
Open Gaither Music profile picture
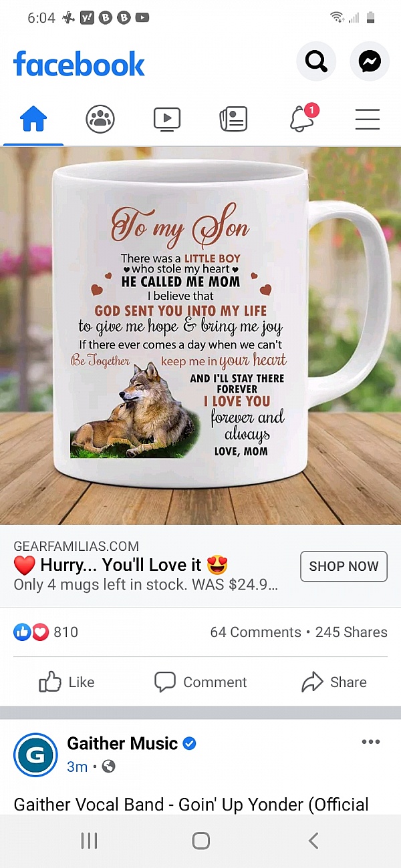pyautogui.click(x=35, y=754)
